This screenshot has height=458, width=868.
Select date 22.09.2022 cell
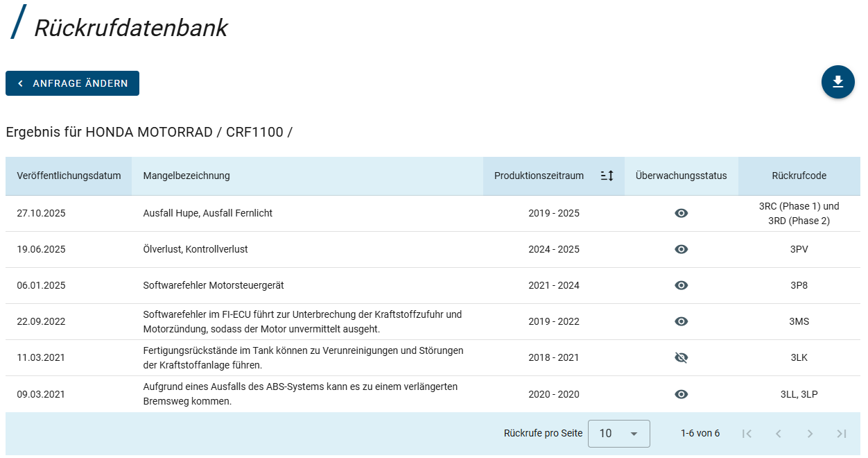tap(41, 321)
